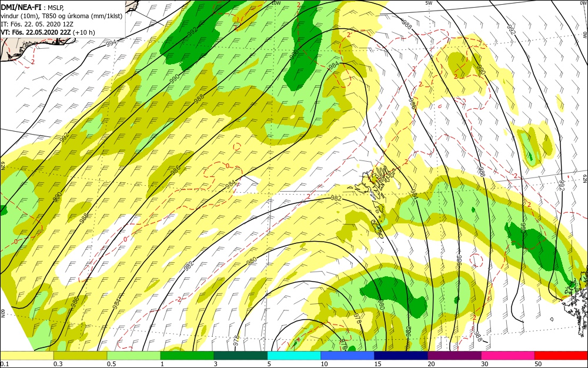The width and height of the screenshot is (588, 368).
Task: Click the olive 0.3–0.5 legend swatch
Action: [x=80, y=356]
